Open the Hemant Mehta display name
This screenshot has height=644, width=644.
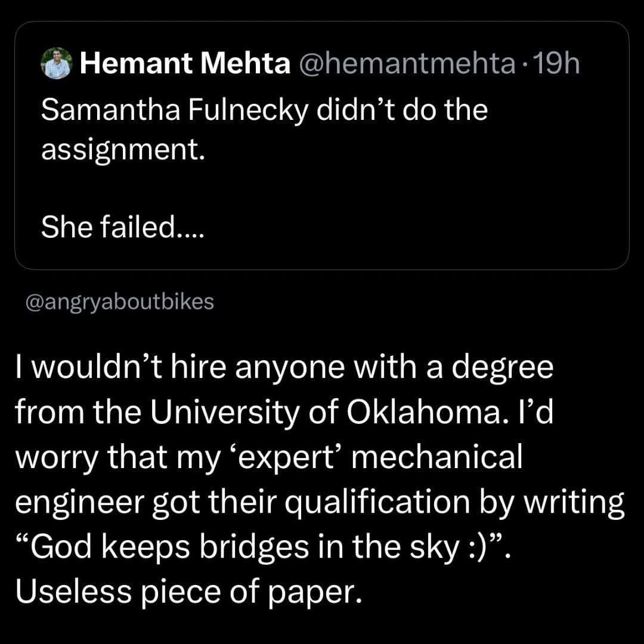pos(184,64)
